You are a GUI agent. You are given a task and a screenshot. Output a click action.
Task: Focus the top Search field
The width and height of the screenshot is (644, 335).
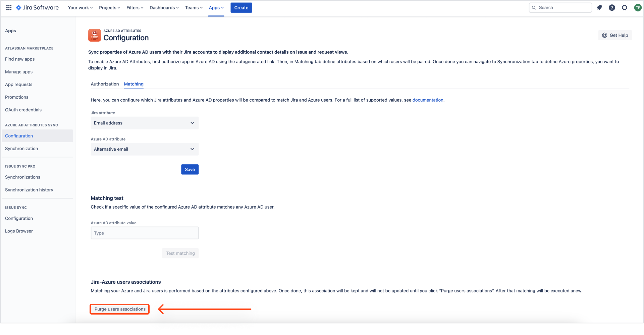pos(560,7)
